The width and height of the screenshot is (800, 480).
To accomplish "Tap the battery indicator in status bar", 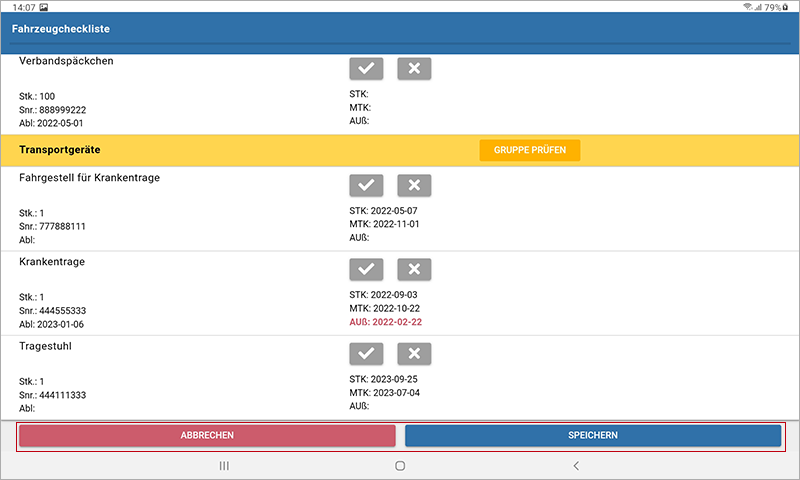I will (775, 7).
